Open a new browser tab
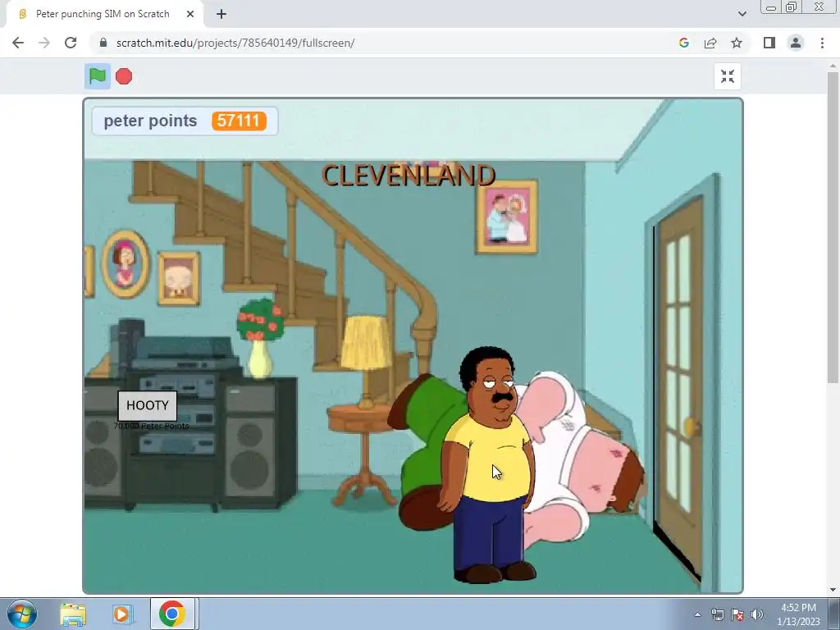The height and width of the screenshot is (630, 840). pos(221,14)
